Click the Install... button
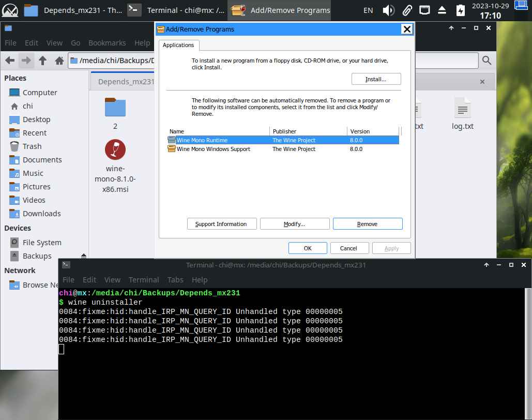 point(376,79)
